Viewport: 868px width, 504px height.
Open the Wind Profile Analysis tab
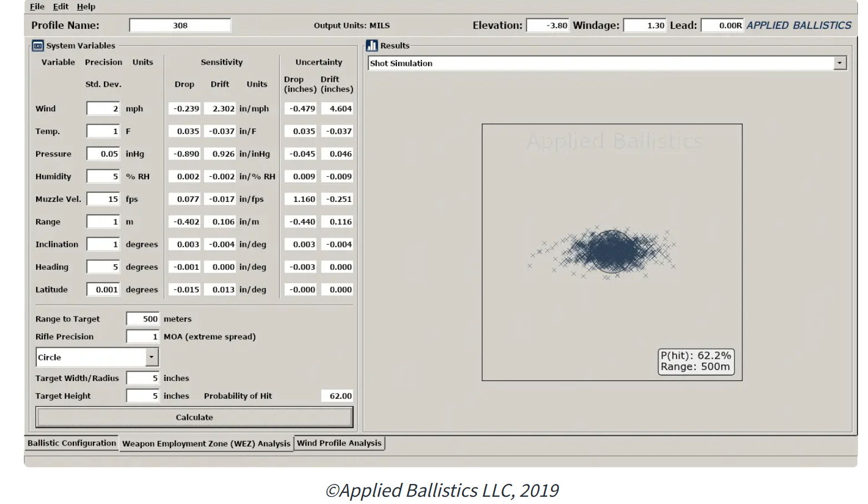pyautogui.click(x=339, y=443)
